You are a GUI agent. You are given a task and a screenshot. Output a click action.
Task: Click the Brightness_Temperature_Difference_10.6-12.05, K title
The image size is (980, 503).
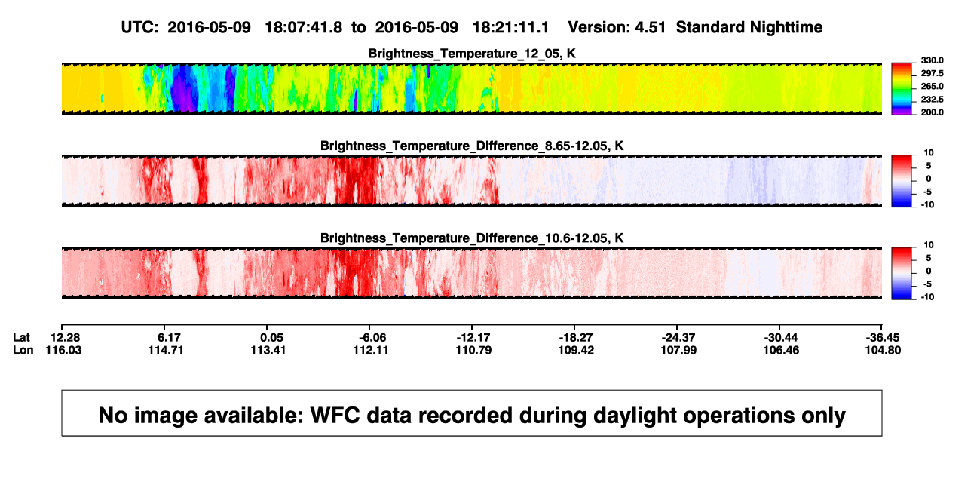click(x=472, y=238)
